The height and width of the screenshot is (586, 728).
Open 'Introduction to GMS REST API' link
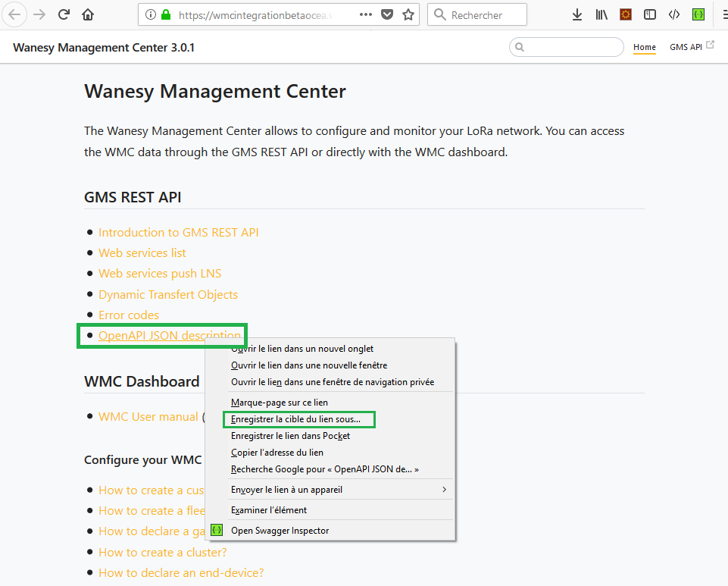178,233
